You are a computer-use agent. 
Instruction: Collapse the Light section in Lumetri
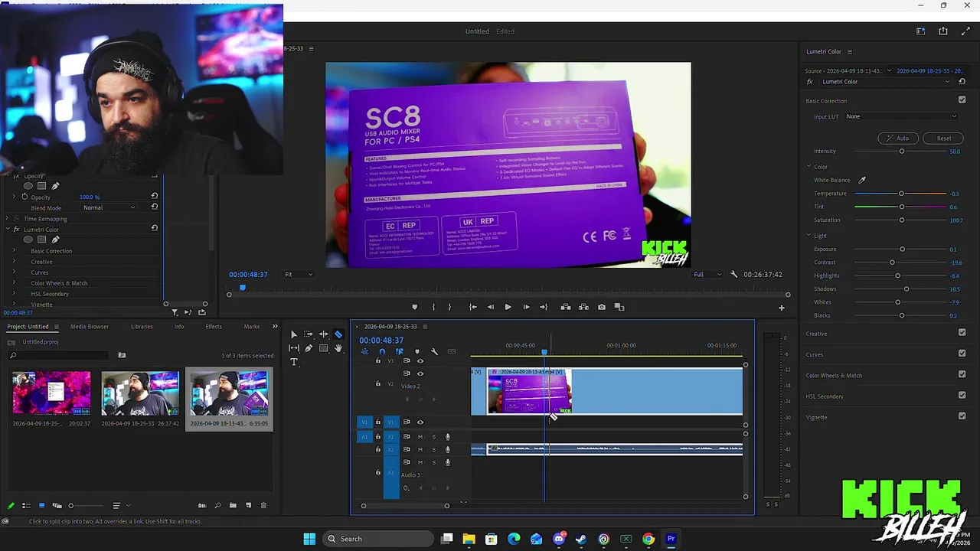click(808, 236)
